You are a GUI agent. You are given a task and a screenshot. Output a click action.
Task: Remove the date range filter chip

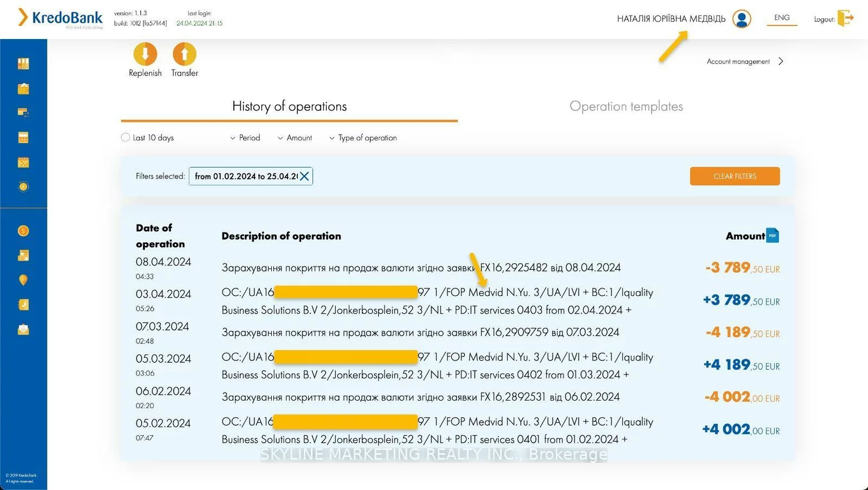tap(304, 177)
